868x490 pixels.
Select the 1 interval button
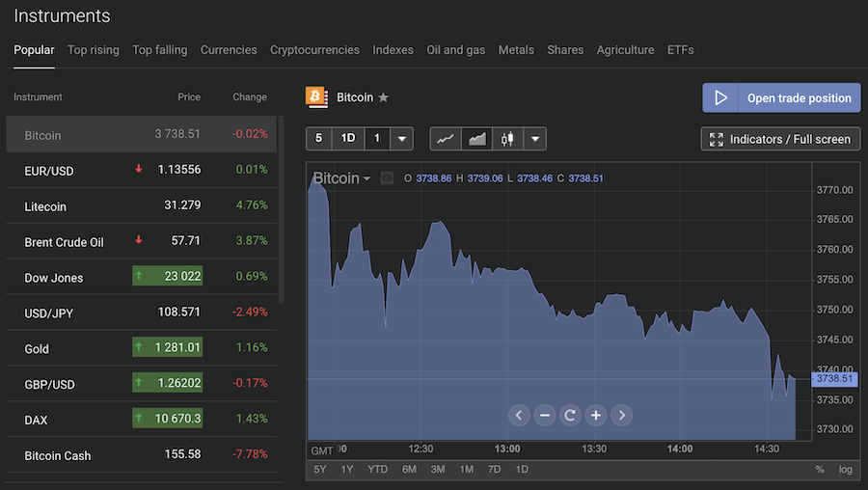coord(377,139)
